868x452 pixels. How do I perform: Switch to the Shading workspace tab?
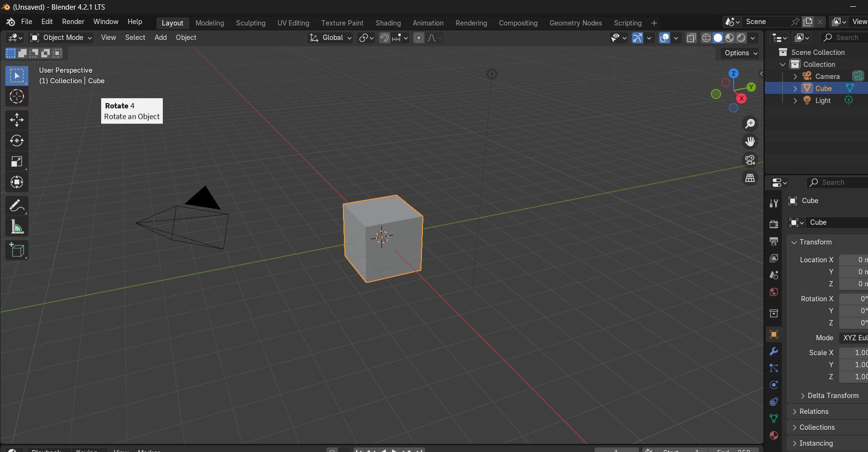388,23
